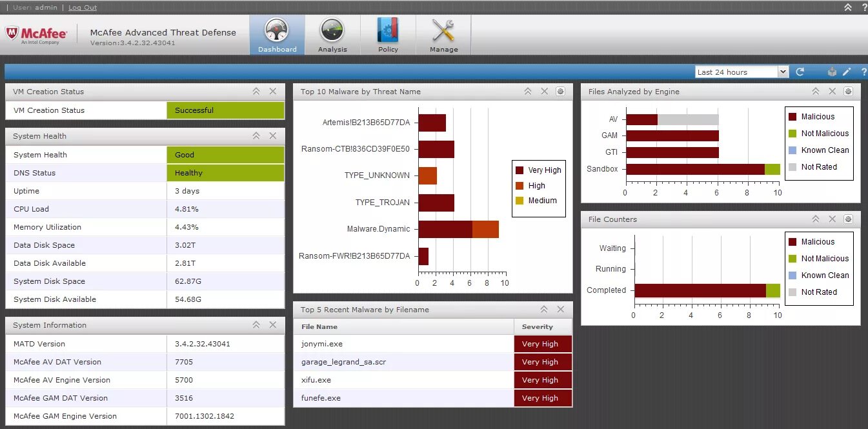Click the System Disk Space value 62.87G
This screenshot has height=429, width=868.
point(188,281)
